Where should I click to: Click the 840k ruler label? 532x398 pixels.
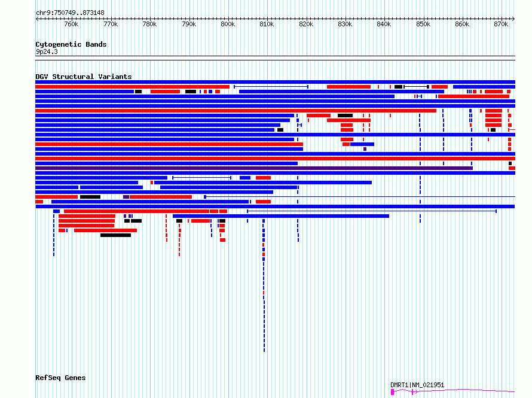384,25
